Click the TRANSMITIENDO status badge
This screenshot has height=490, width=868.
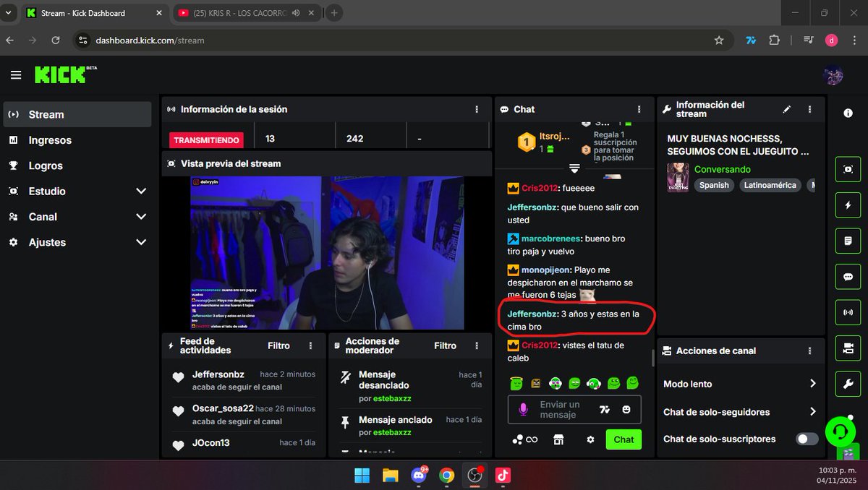click(x=207, y=140)
